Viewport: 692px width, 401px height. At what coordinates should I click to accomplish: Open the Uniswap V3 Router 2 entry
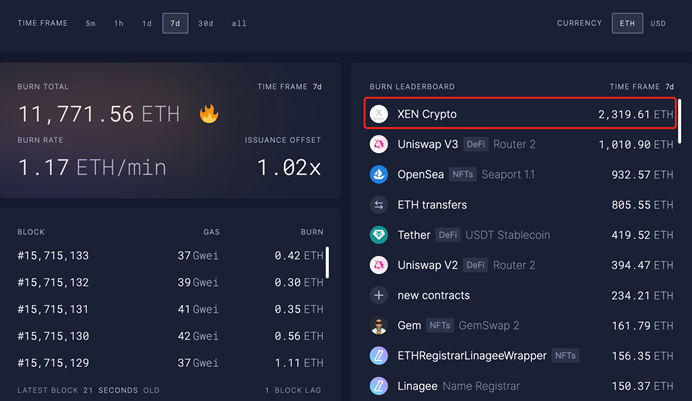point(521,144)
